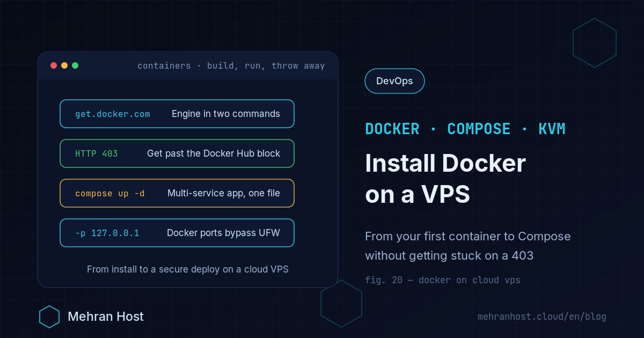Image resolution: width=644 pixels, height=338 pixels.
Task: Click 'containers · build, run, throw away' title
Action: tap(231, 66)
